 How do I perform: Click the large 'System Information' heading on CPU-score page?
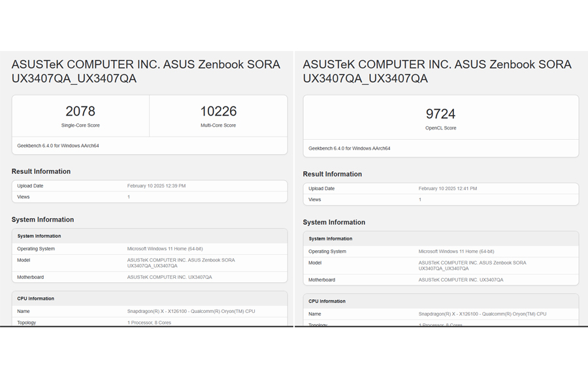[x=42, y=220]
